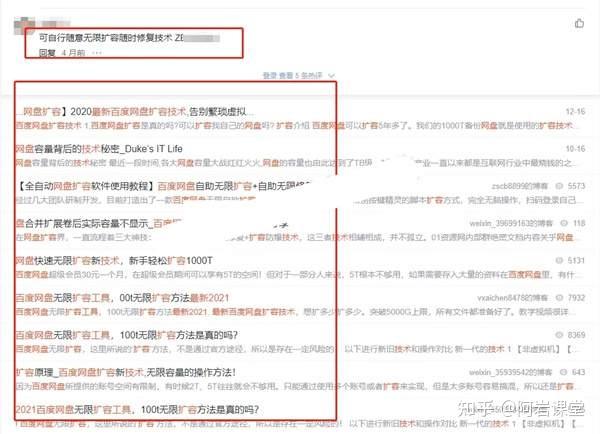Click the eye icon beside 7932
This screenshot has width=600, height=434.
tap(559, 298)
